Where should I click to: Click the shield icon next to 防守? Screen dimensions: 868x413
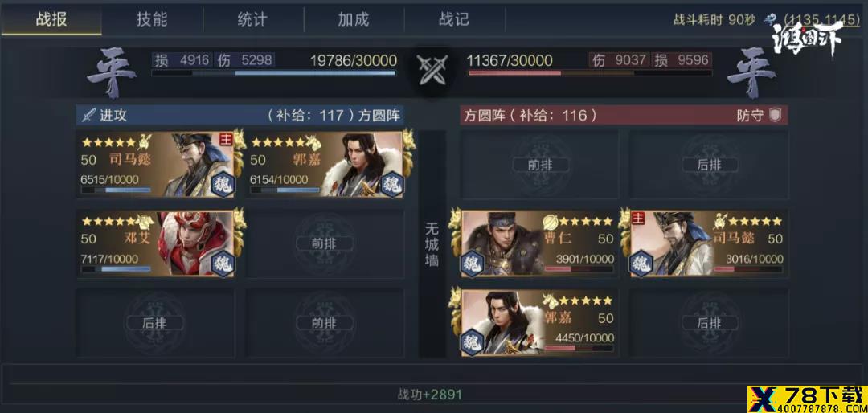tap(776, 115)
